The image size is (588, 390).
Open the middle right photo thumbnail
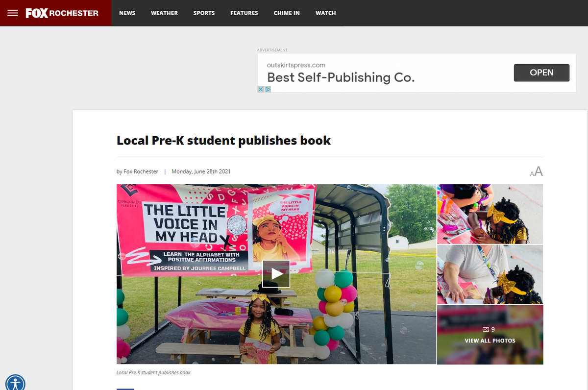coord(490,274)
